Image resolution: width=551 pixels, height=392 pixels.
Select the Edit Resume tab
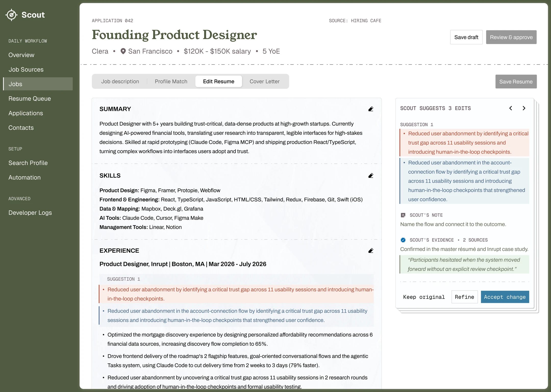(219, 81)
